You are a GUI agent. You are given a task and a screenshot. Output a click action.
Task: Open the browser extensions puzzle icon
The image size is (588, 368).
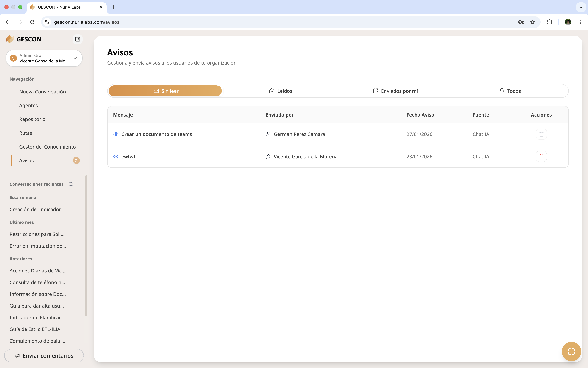pos(549,22)
